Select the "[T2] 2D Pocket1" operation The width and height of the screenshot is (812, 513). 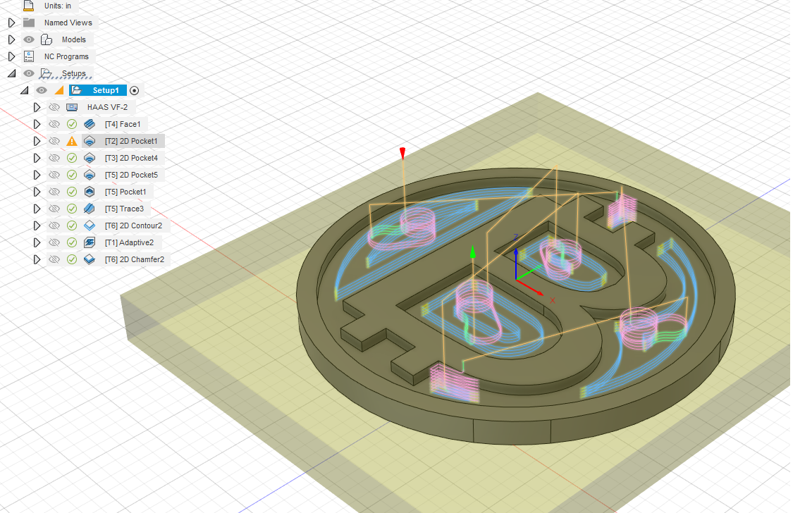click(131, 141)
